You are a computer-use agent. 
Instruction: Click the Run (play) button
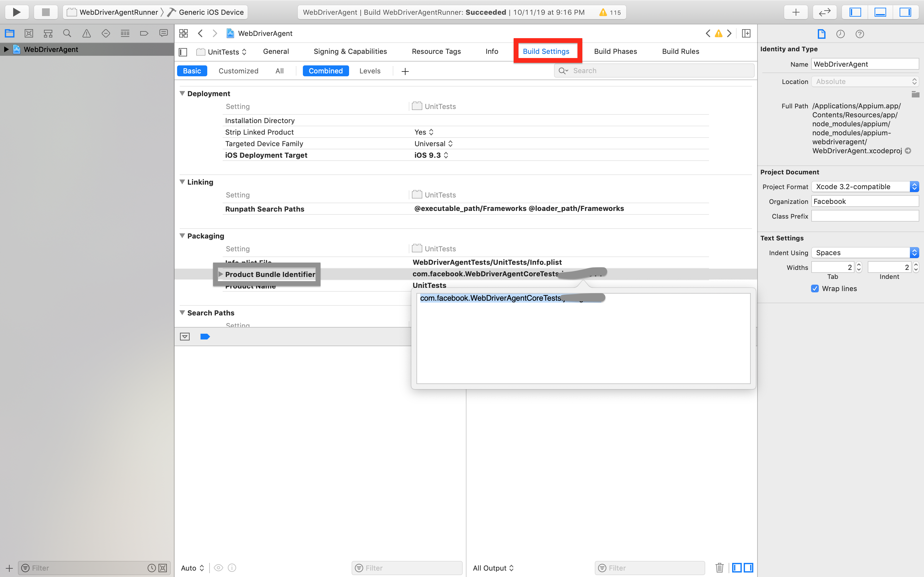(16, 12)
